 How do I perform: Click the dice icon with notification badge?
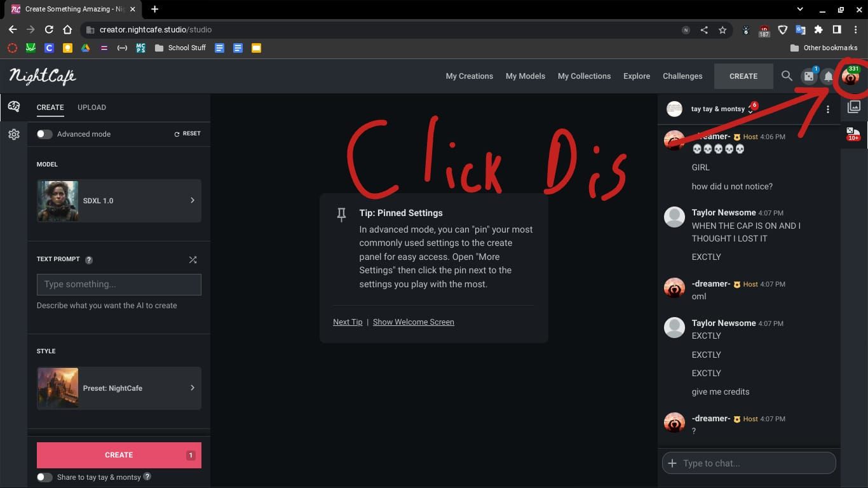point(809,76)
